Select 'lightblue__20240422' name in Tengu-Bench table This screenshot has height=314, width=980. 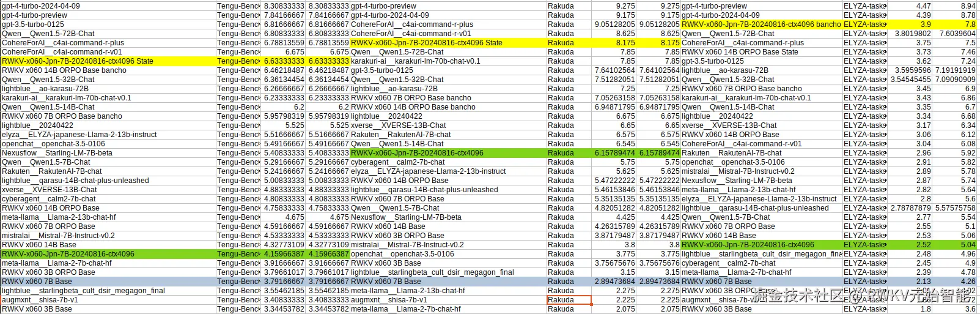108,125
